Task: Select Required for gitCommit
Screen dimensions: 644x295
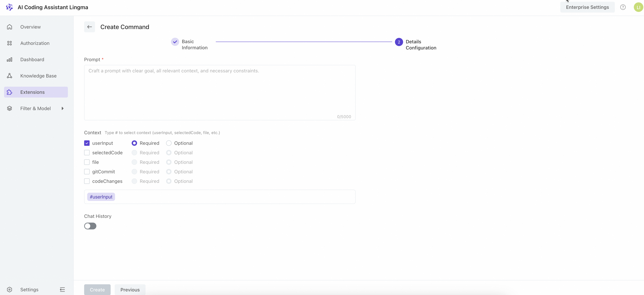Action: click(134, 171)
